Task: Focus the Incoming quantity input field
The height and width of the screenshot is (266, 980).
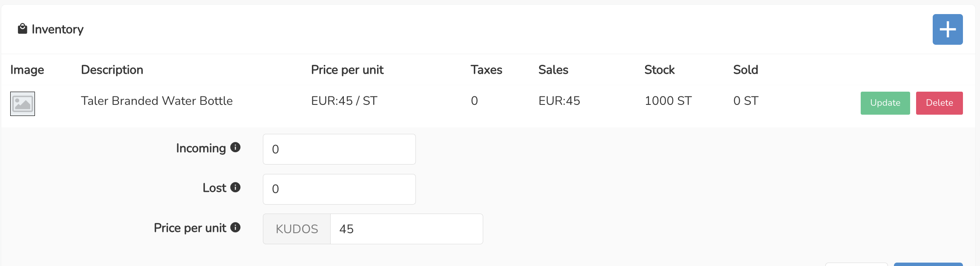Action: tap(339, 149)
